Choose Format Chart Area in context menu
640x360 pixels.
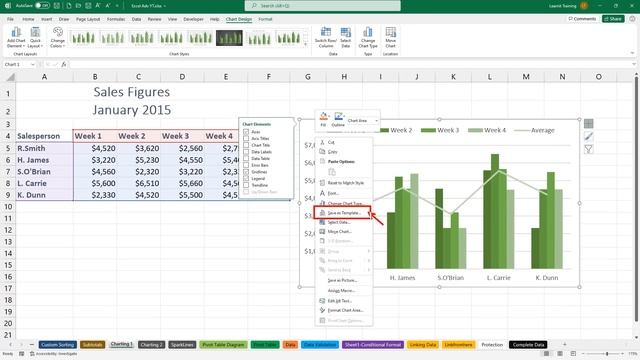[343, 310]
